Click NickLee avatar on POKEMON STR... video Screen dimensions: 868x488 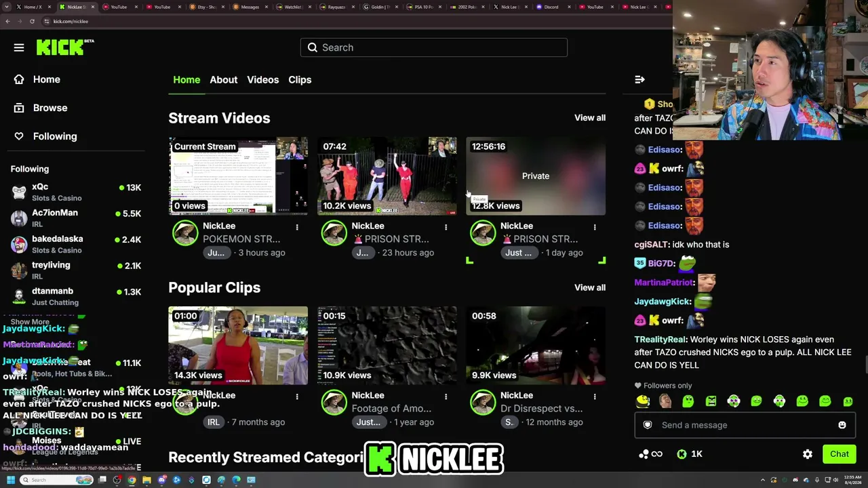pyautogui.click(x=185, y=232)
